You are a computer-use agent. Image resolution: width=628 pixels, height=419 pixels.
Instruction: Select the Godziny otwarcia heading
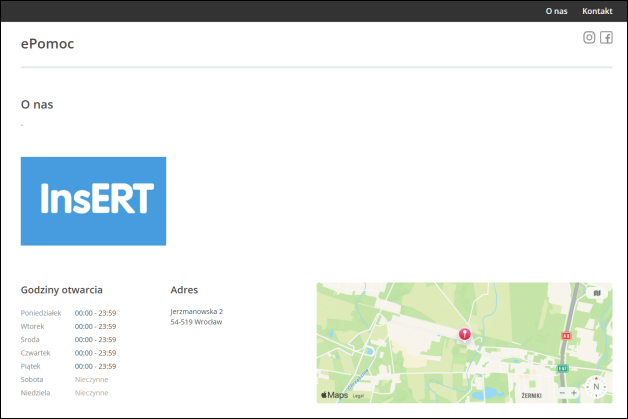point(62,290)
